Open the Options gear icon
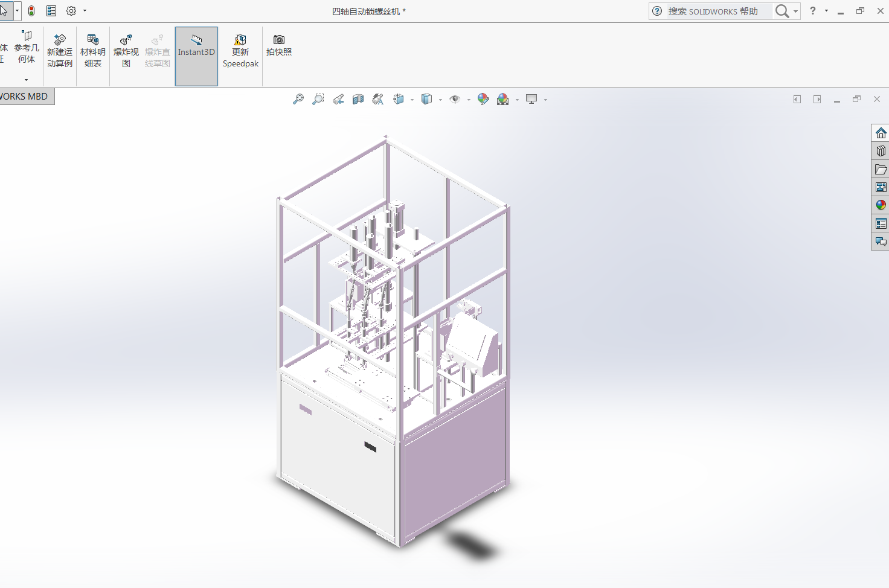Viewport: 889px width, 588px height. coord(71,11)
